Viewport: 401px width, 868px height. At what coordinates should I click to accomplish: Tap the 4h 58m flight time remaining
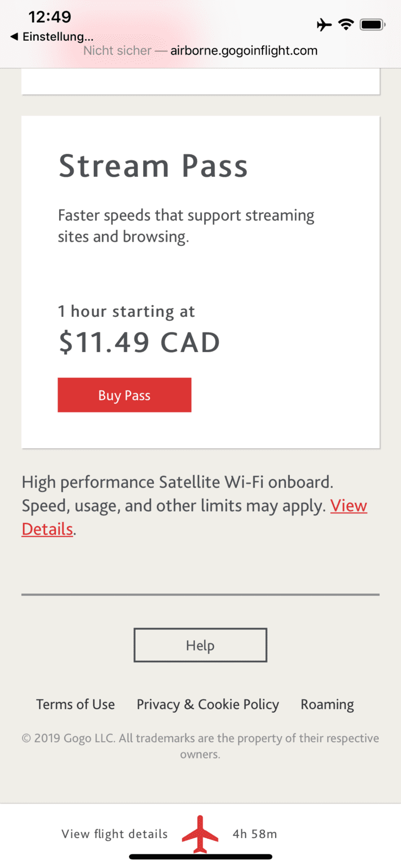pos(254,834)
